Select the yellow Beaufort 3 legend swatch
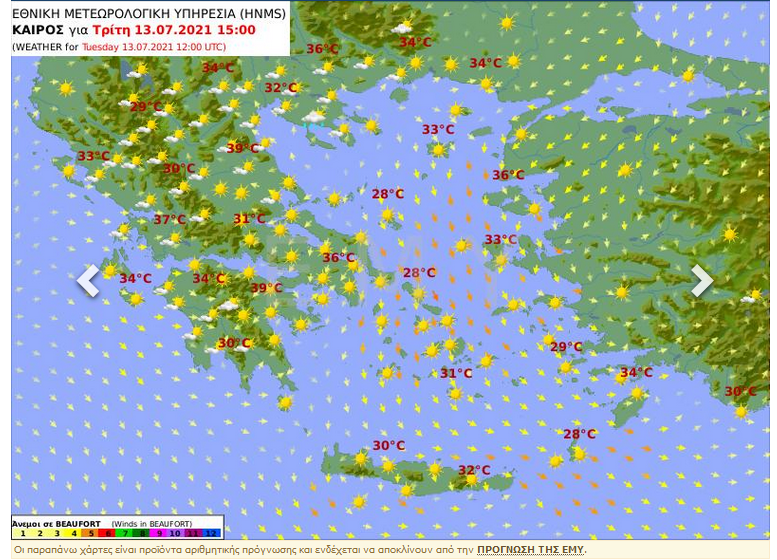This screenshot has width=777, height=560. coord(56,534)
